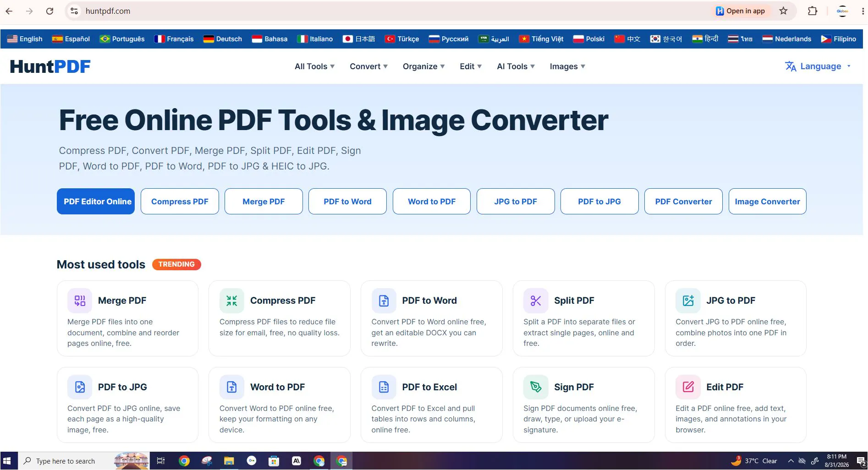Switch site language to Bahasa

tap(269, 39)
